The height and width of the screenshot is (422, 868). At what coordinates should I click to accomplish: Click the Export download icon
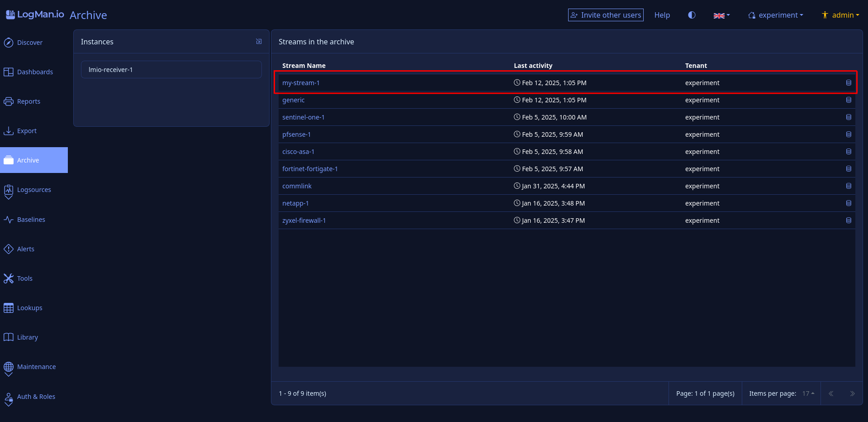coord(9,131)
